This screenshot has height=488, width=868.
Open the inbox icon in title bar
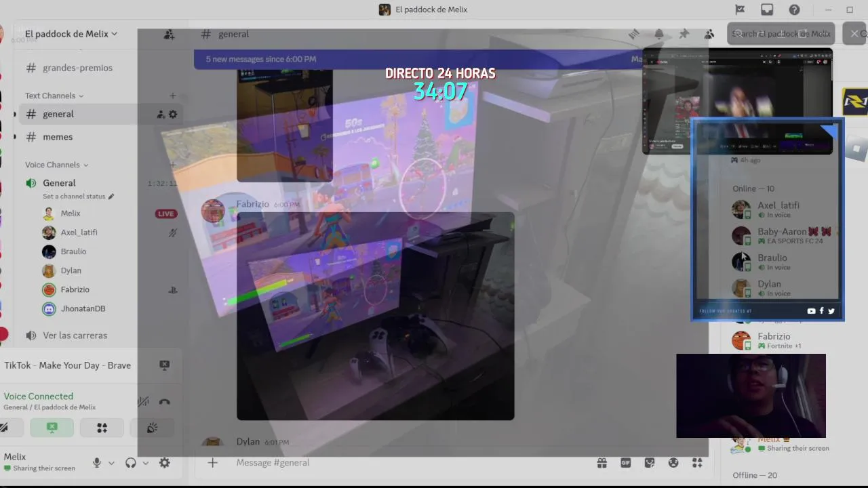click(767, 9)
